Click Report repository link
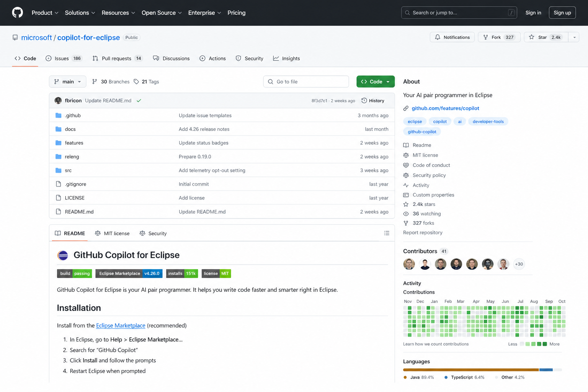This screenshot has height=392, width=588. pyautogui.click(x=423, y=232)
